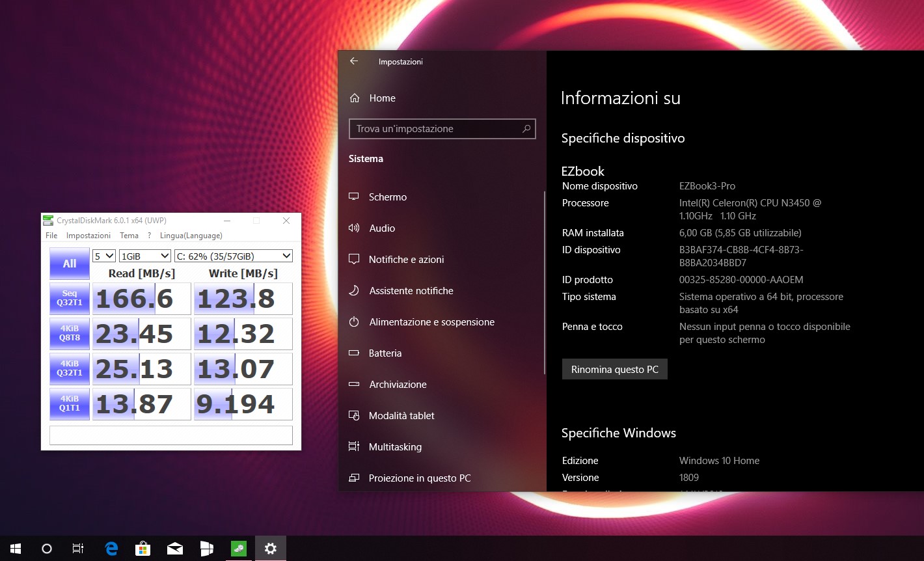This screenshot has height=561, width=924.
Task: Open the Tema menu in CrystalDiskMark
Action: click(129, 236)
